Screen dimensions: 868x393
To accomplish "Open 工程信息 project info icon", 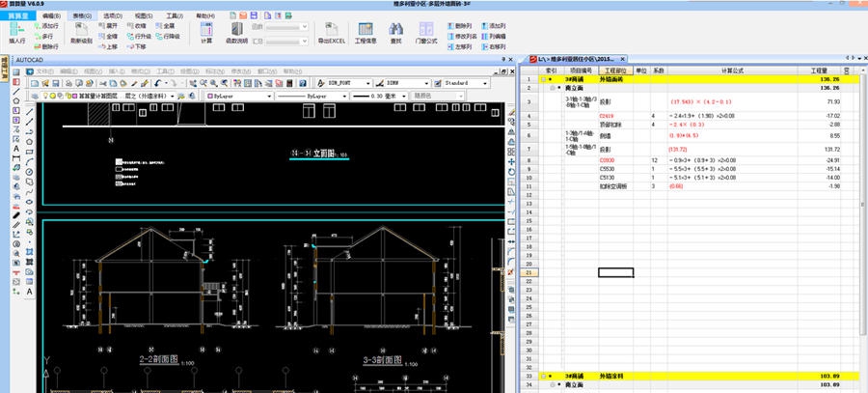I will pos(366,31).
